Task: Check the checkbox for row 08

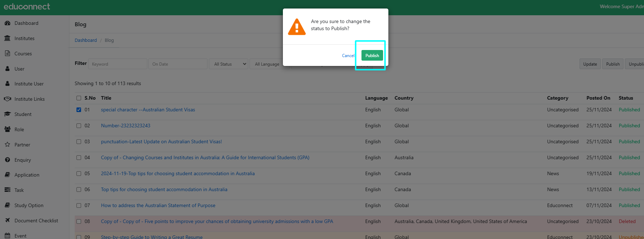Action: pyautogui.click(x=79, y=221)
